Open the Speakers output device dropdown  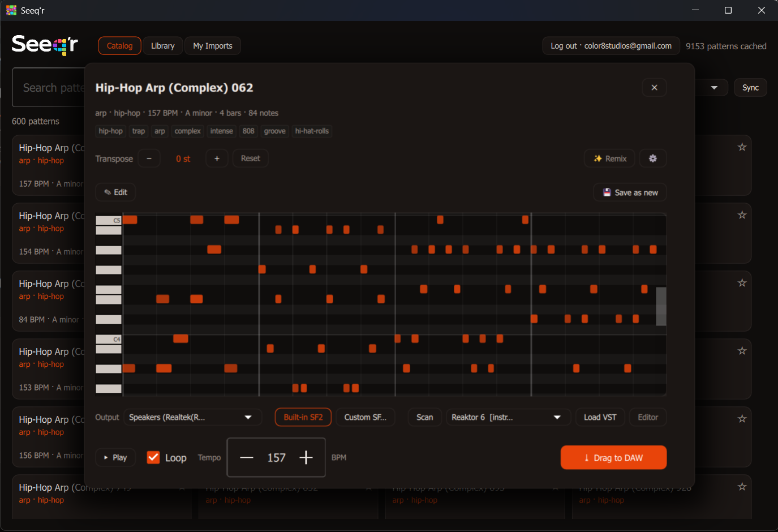point(192,417)
